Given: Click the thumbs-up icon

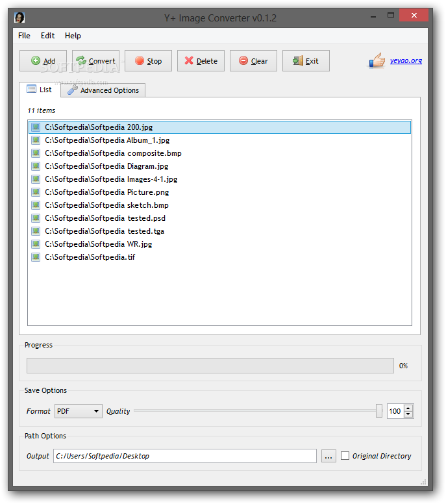Looking at the screenshot, I should (x=377, y=60).
